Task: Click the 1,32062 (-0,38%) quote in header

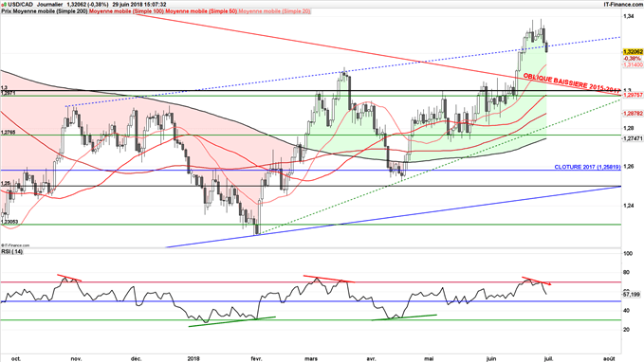Action: 87,5
